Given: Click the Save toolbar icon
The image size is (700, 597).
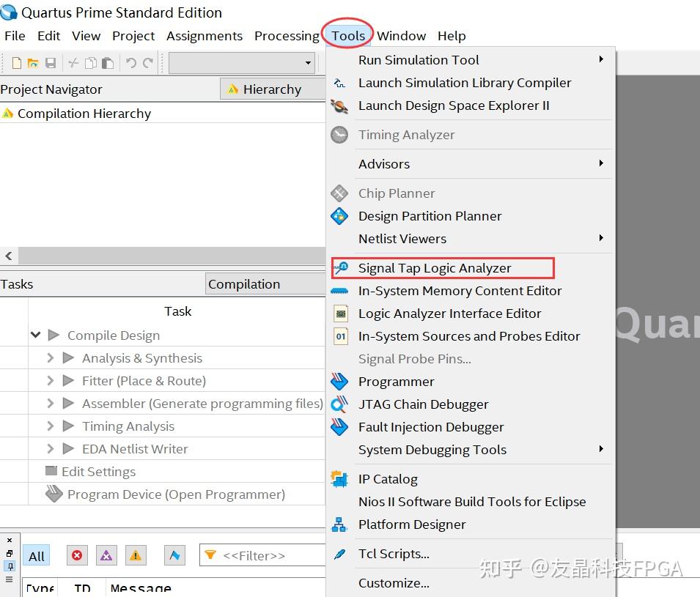Looking at the screenshot, I should pos(51,63).
